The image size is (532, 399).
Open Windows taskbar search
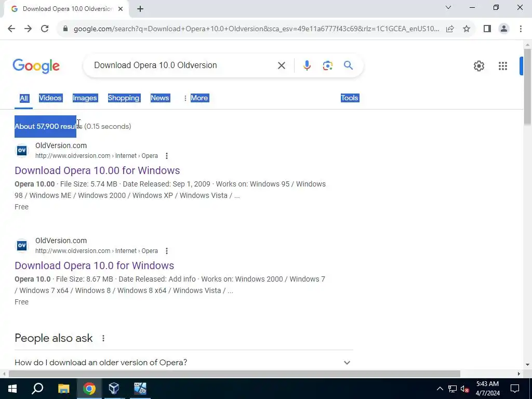[37, 389]
